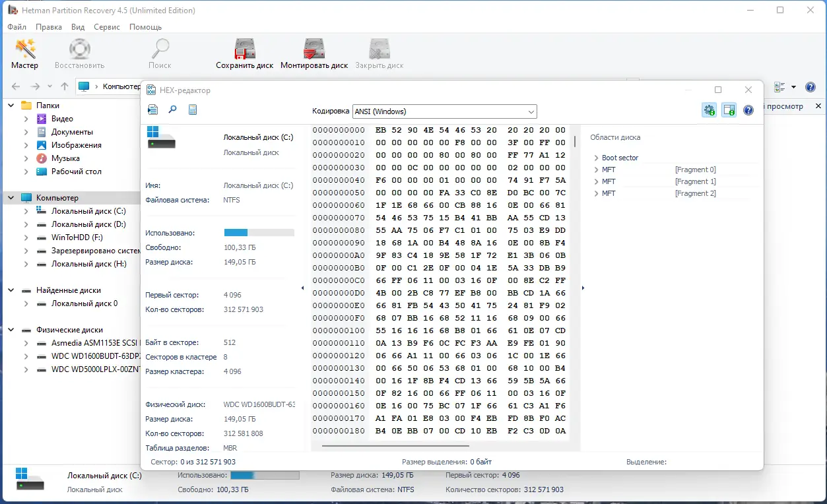This screenshot has width=827, height=504.
Task: Open the Вид menu
Action: click(78, 27)
